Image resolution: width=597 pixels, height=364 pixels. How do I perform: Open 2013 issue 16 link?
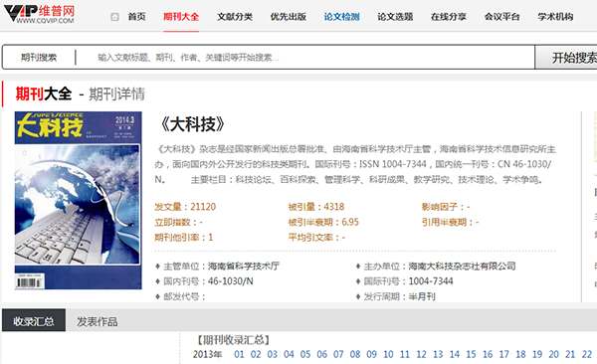coord(488,354)
